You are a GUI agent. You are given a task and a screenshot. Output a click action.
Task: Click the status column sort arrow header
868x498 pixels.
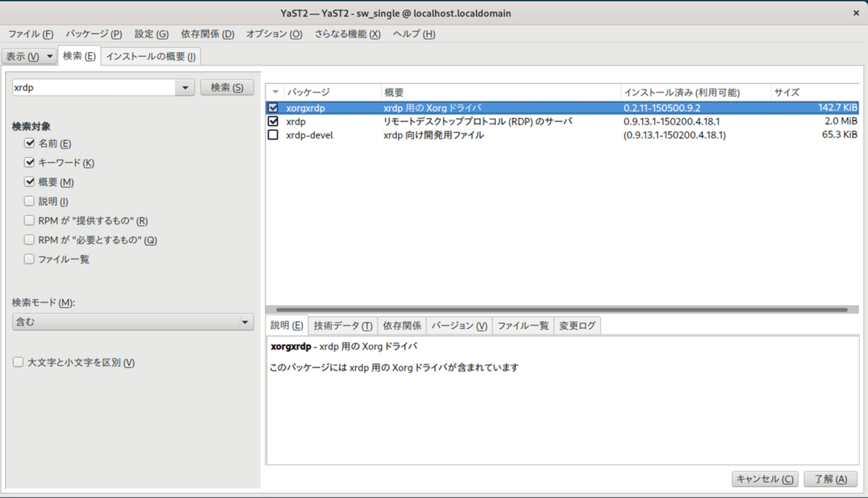click(275, 93)
